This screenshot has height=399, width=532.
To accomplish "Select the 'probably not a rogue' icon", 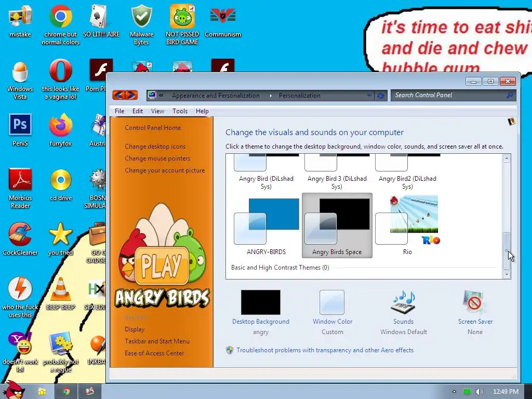I will point(60,352).
